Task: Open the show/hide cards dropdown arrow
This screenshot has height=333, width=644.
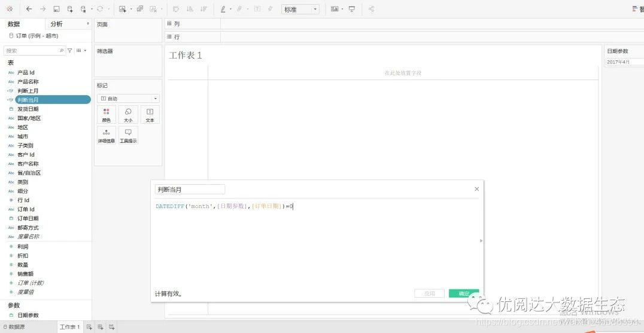Action: pyautogui.click(x=342, y=9)
